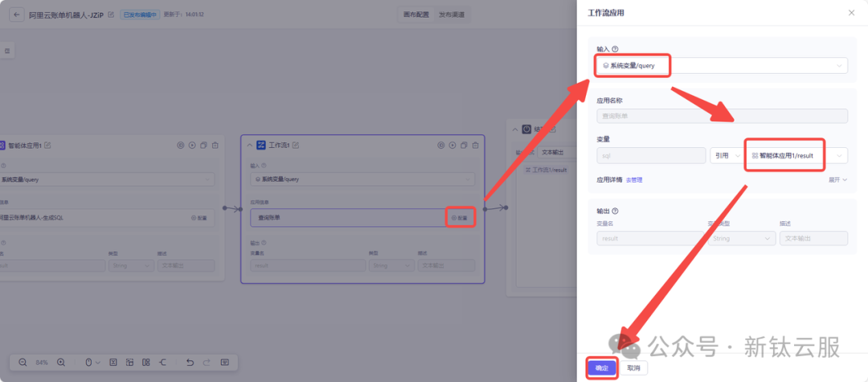The height and width of the screenshot is (382, 868).
Task: Click 确定 to confirm
Action: tap(602, 368)
